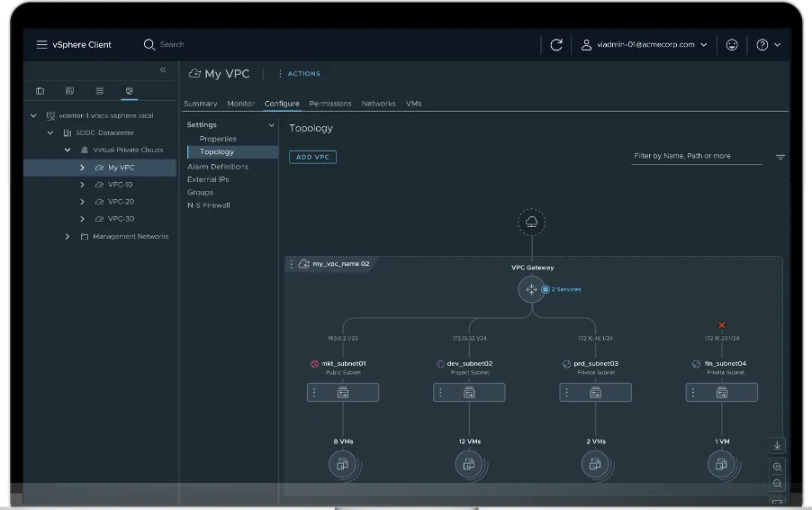Image resolution: width=812 pixels, height=510 pixels.
Task: Collapse the SDDC-Datacenter tree node
Action: pos(50,132)
